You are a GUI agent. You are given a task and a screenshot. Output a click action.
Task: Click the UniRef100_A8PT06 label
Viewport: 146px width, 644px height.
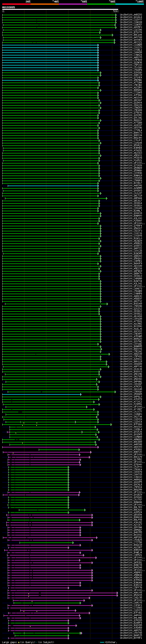tap(131, 366)
